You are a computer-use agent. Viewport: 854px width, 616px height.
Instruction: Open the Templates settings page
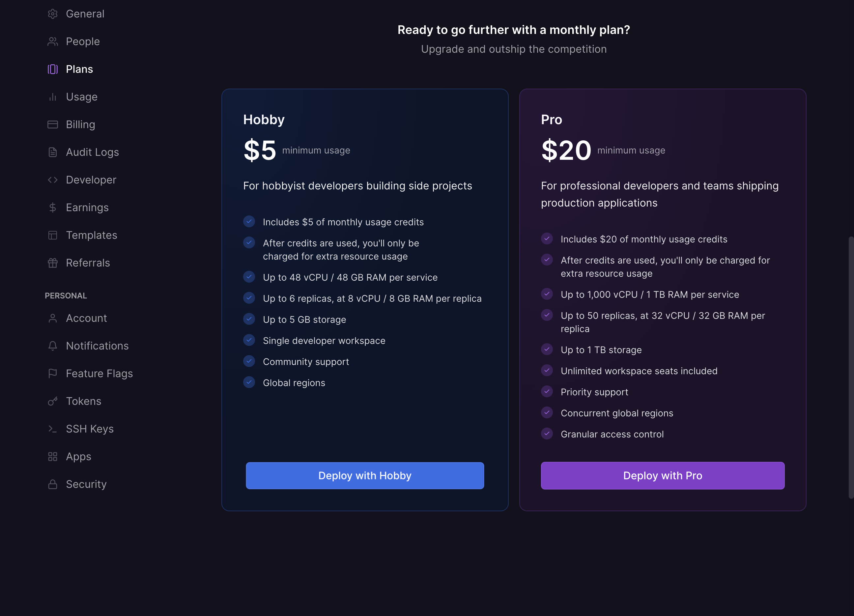(x=92, y=235)
